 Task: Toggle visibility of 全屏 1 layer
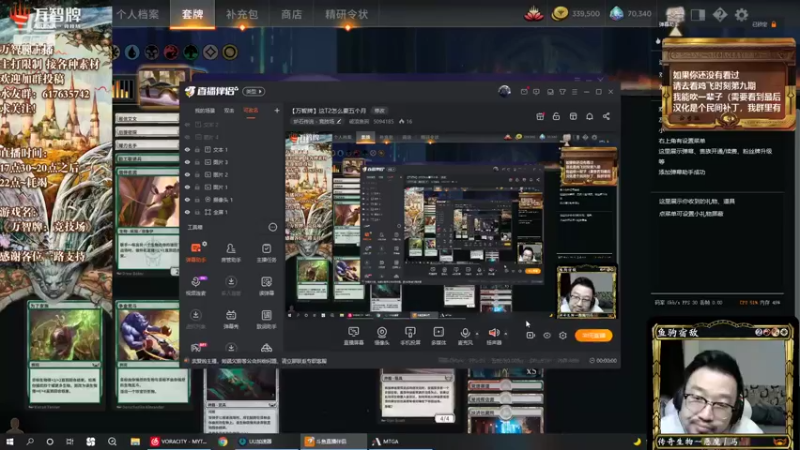187,212
